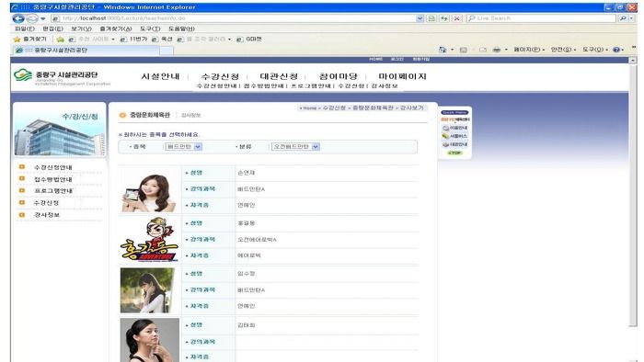Open the 도움말(H) menu
644x362 pixels.
181,28
